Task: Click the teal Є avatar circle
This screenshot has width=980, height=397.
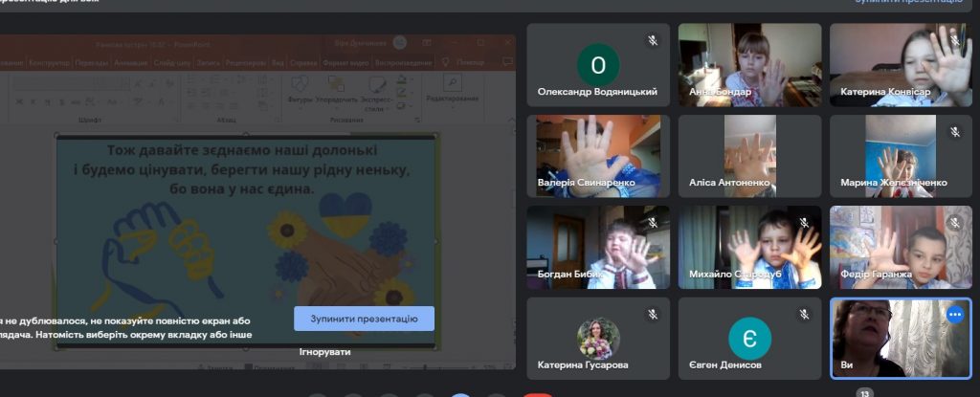Action: (x=750, y=339)
